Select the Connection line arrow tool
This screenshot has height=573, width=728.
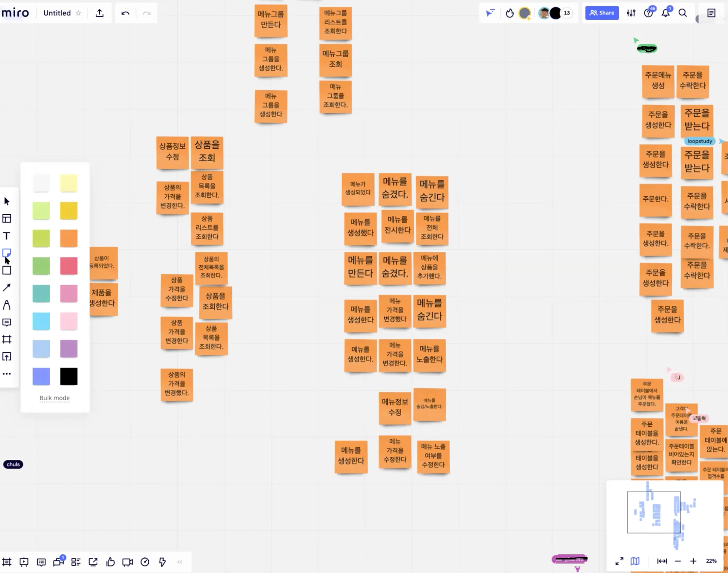(6, 288)
